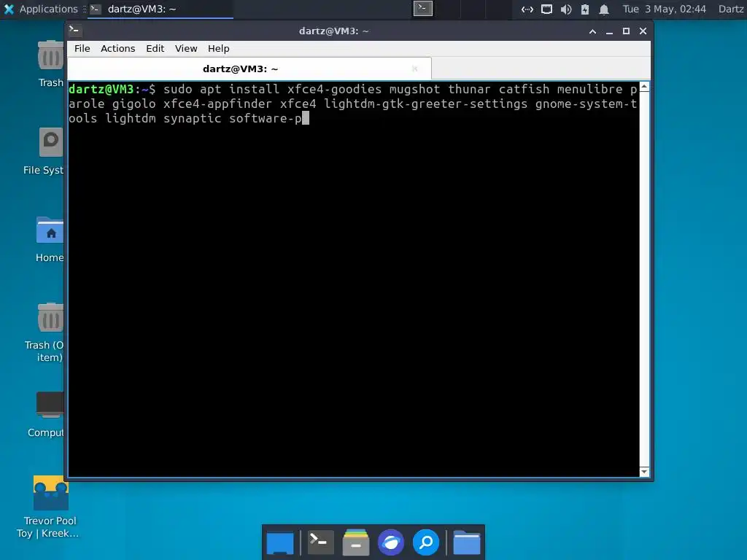Image resolution: width=747 pixels, height=560 pixels.
Task: Open the application finder search dock icon
Action: pos(426,542)
